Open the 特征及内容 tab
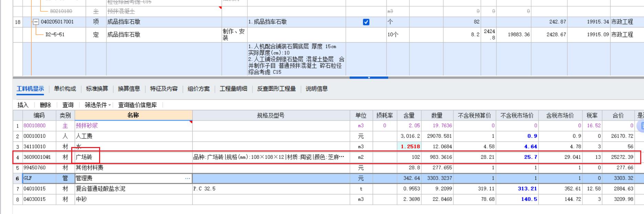The height and width of the screenshot is (214, 644). (x=164, y=89)
